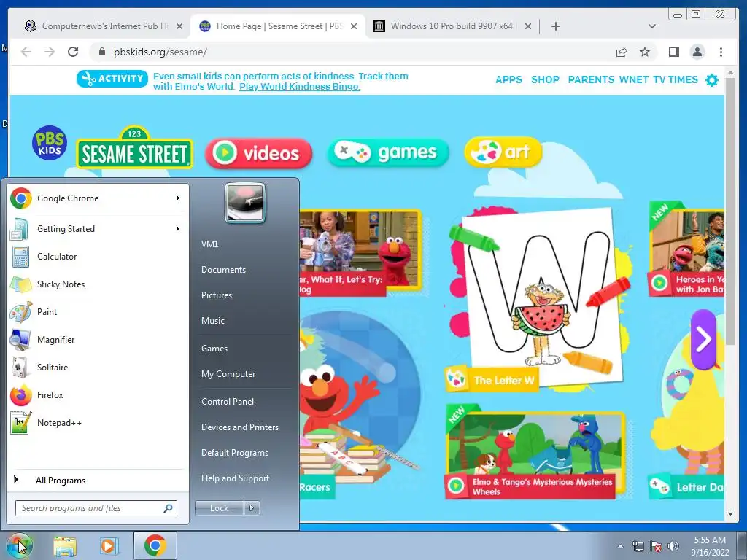Click Search programs and files box
Image resolution: width=747 pixels, height=560 pixels.
coord(96,508)
